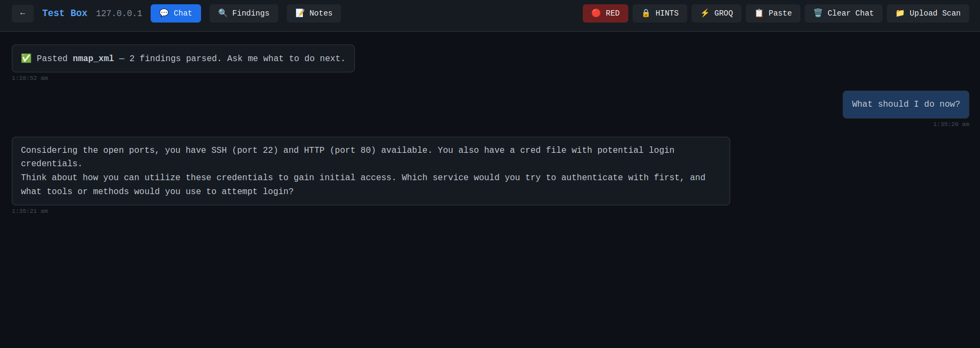Click the back arrow button
This screenshot has width=980, height=348.
(x=23, y=13)
